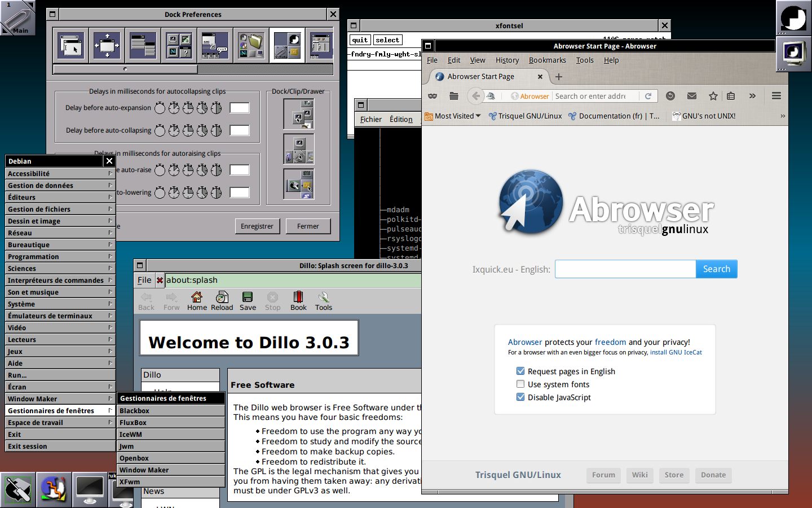The height and width of the screenshot is (508, 812).
Task: Toggle Disable JavaScript checkbox
Action: coord(520,397)
